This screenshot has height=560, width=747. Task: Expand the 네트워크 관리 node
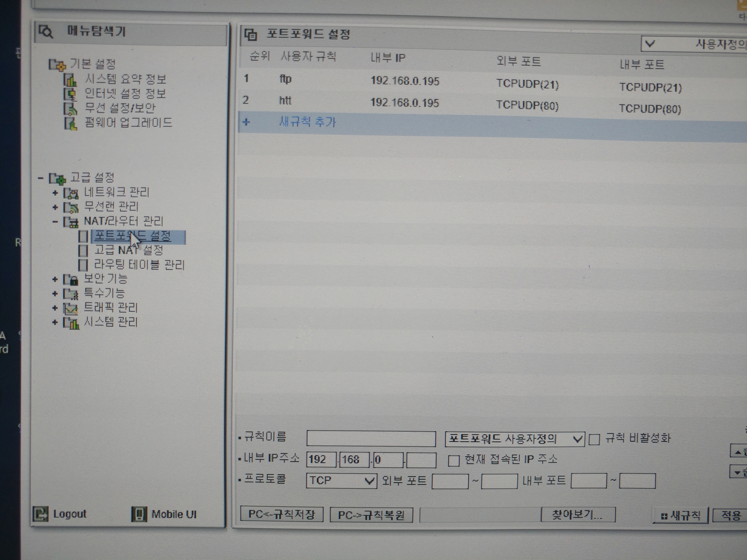[x=55, y=193]
